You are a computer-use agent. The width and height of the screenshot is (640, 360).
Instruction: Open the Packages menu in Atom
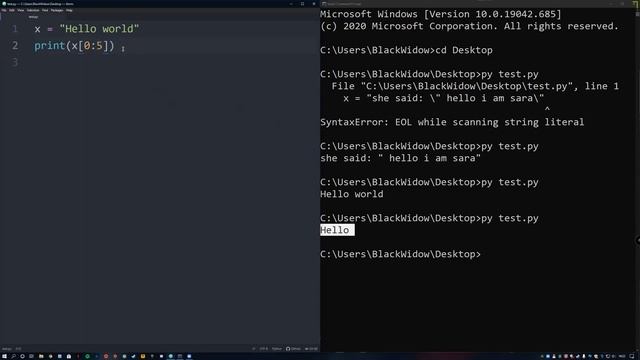(x=57, y=10)
